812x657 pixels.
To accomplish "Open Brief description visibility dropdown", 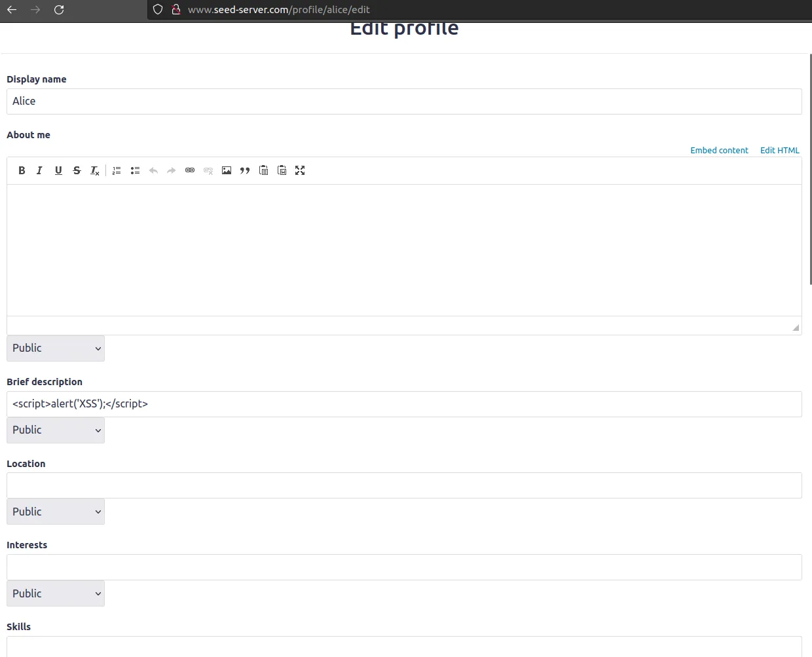I will coord(56,430).
